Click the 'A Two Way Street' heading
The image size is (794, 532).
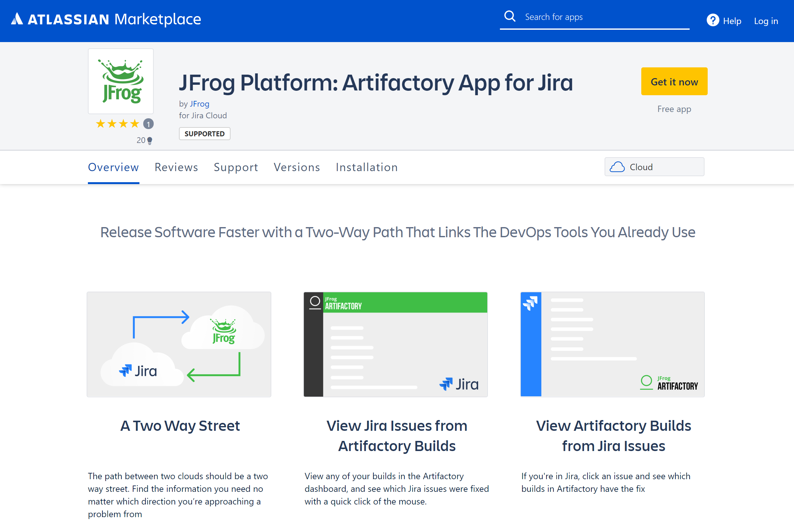[180, 426]
